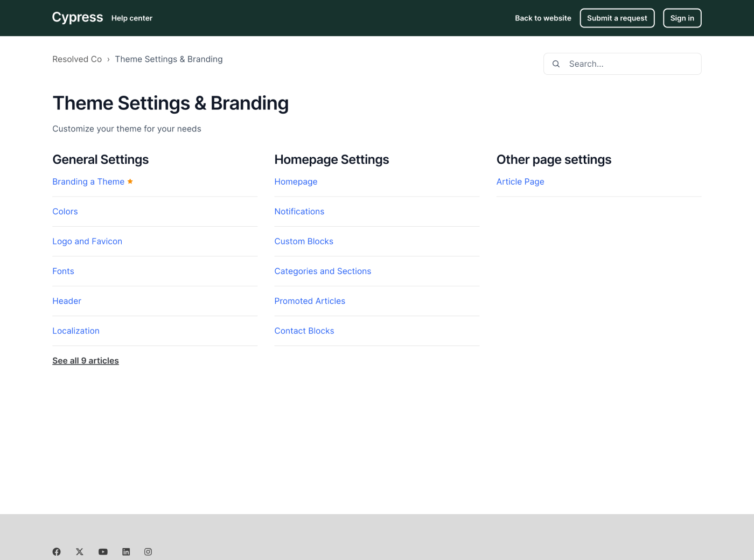
Task: Open the Instagram footer icon
Action: (148, 551)
